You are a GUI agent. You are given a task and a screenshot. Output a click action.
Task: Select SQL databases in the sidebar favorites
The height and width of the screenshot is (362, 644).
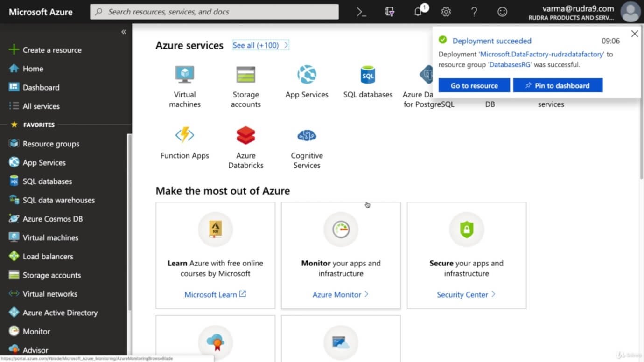click(41, 181)
